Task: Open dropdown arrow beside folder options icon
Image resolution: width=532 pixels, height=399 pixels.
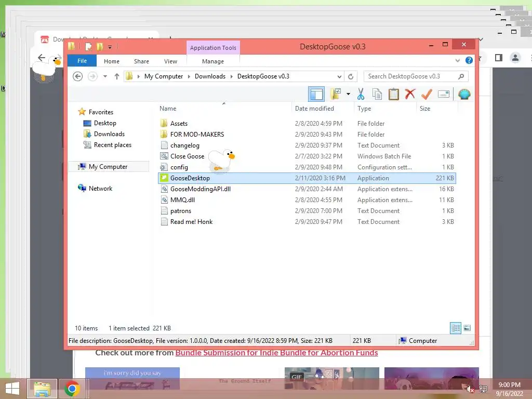Action: point(348,94)
